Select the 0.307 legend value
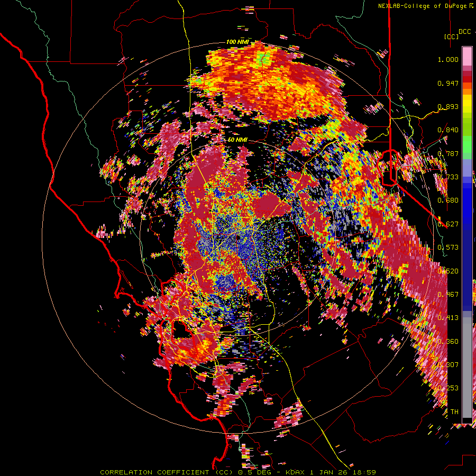476x476 pixels. [448, 365]
